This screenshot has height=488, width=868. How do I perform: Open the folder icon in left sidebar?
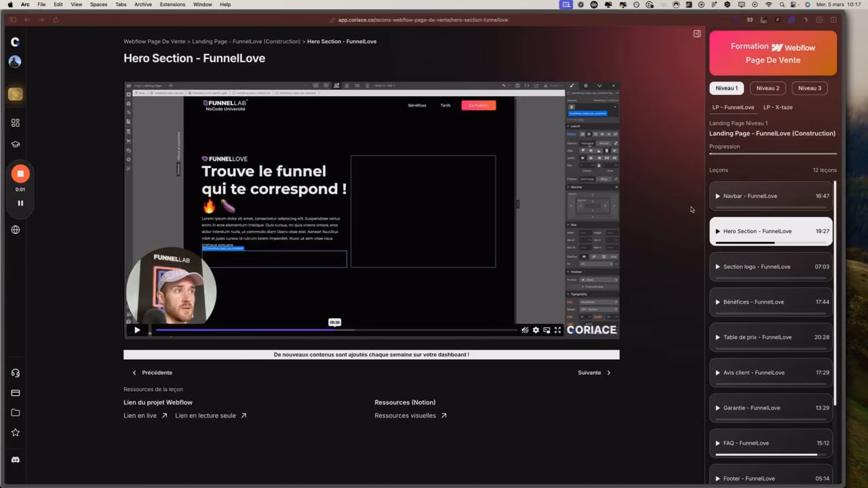tap(15, 412)
